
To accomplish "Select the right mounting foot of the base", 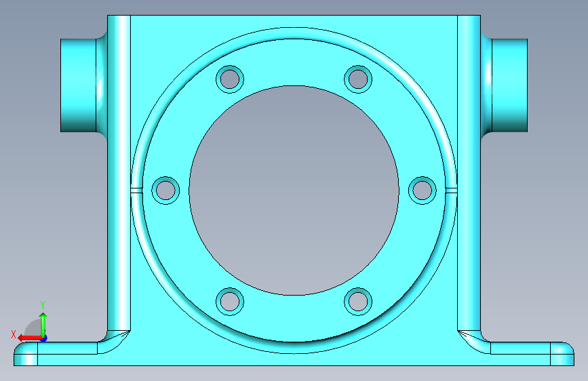I will coord(532,354).
